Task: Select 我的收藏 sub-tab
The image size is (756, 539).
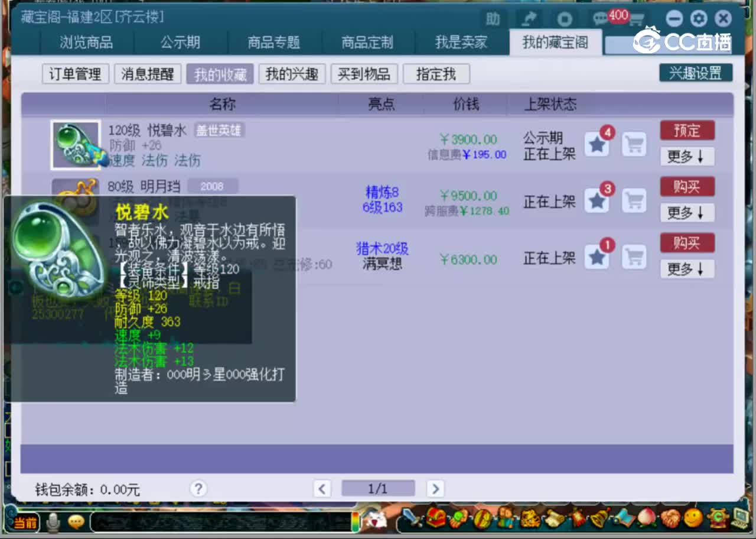Action: [x=220, y=74]
